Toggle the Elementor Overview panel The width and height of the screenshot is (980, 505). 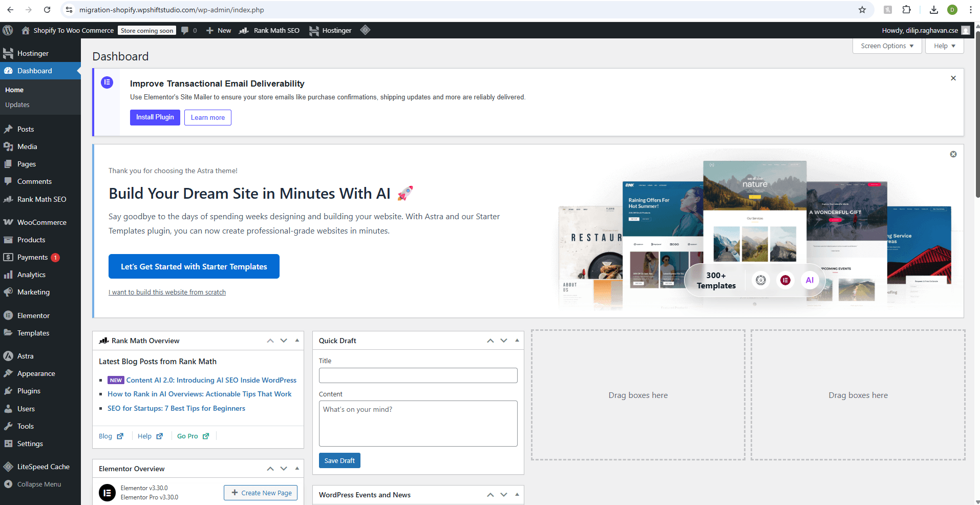297,469
